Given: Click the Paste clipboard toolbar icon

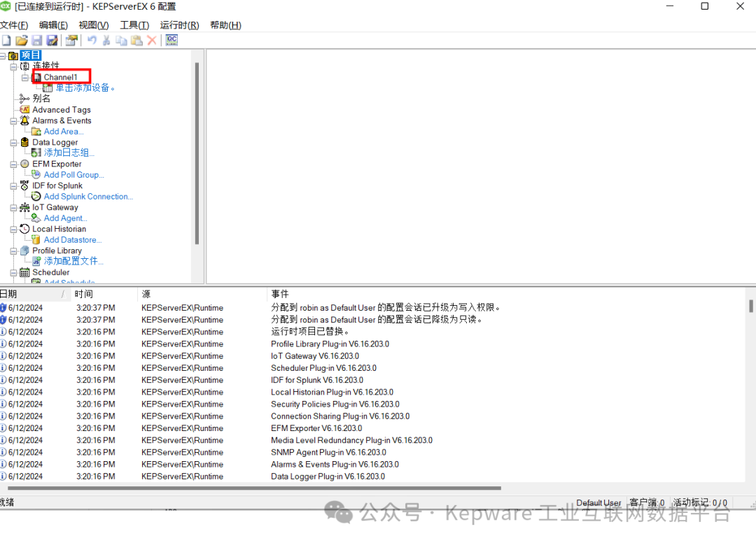Looking at the screenshot, I should (x=137, y=41).
